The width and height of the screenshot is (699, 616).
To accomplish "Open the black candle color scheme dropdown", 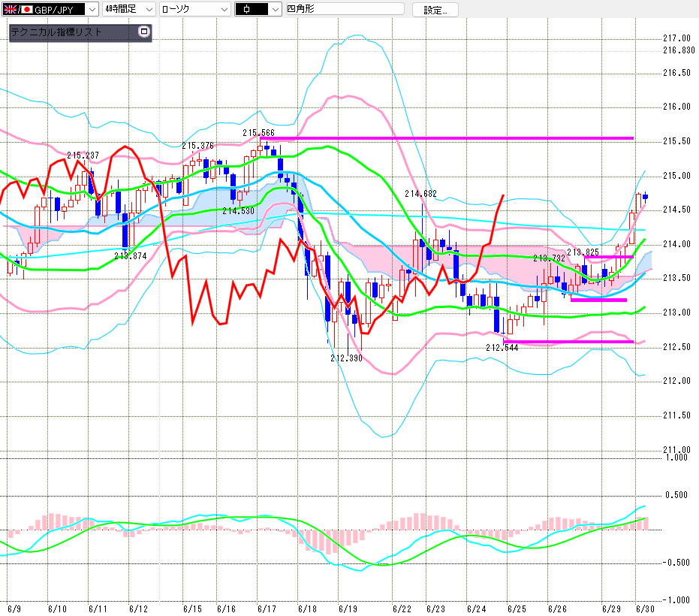I will pyautogui.click(x=258, y=9).
